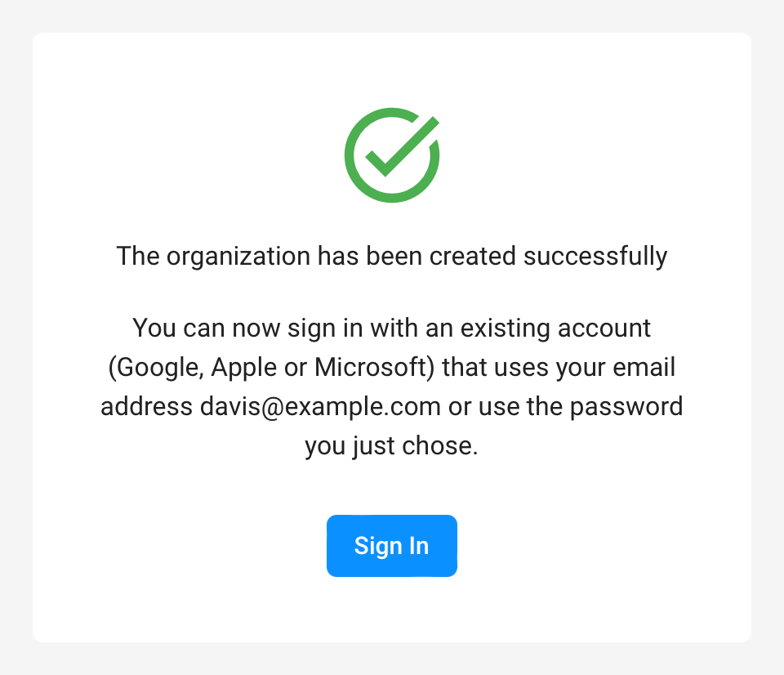
Task: Click the Sign In button label text
Action: tap(391, 546)
